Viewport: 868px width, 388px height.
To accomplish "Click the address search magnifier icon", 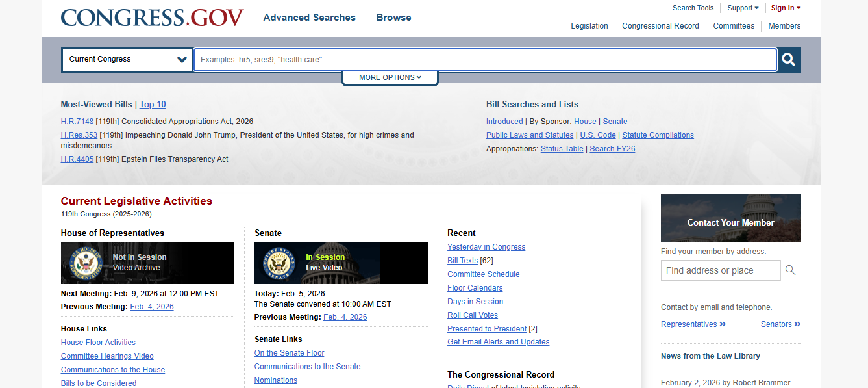I will click(790, 270).
